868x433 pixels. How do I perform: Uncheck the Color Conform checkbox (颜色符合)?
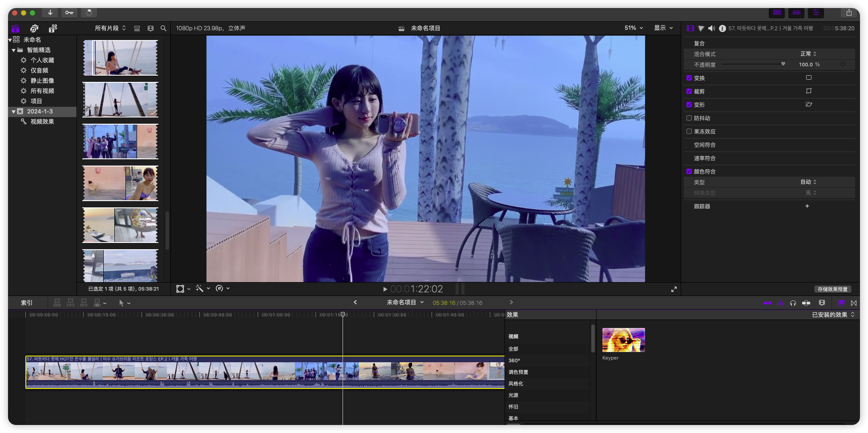[x=689, y=171]
